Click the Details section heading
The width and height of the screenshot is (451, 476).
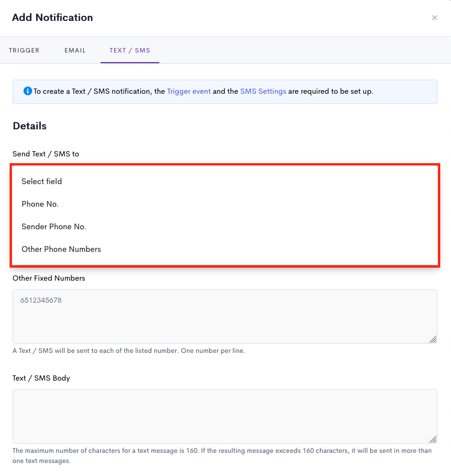30,126
